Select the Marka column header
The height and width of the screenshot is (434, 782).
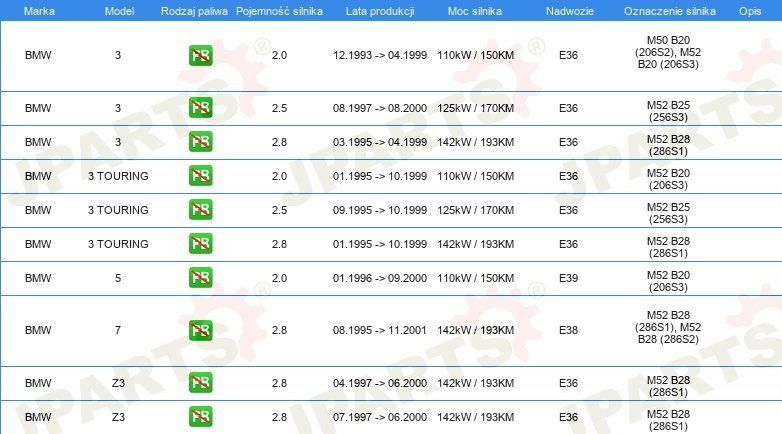(x=39, y=11)
